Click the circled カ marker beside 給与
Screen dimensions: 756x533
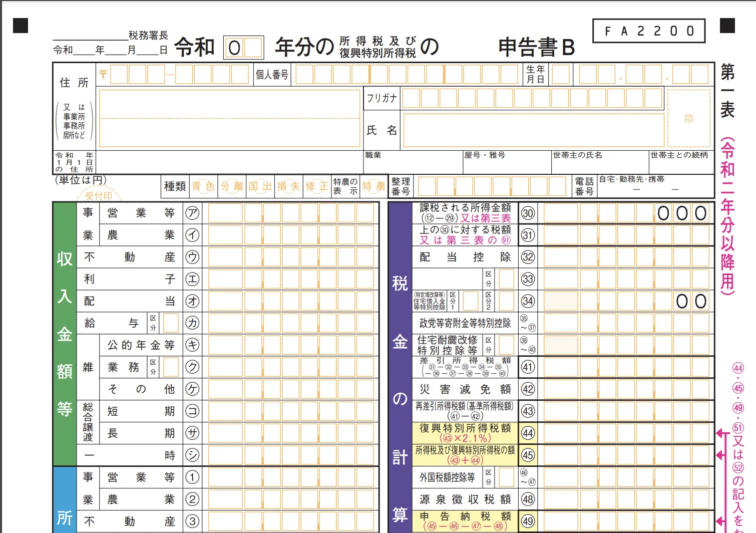pos(192,323)
